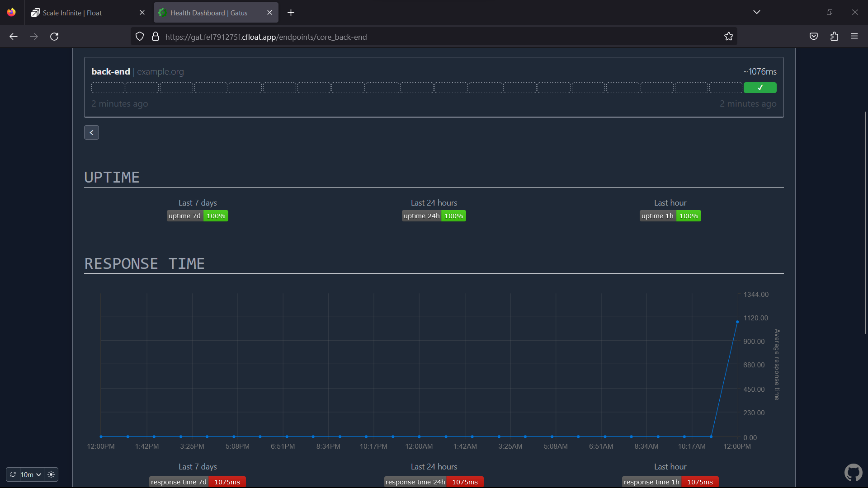View site security lock info
The width and height of the screenshot is (868, 488).
156,37
